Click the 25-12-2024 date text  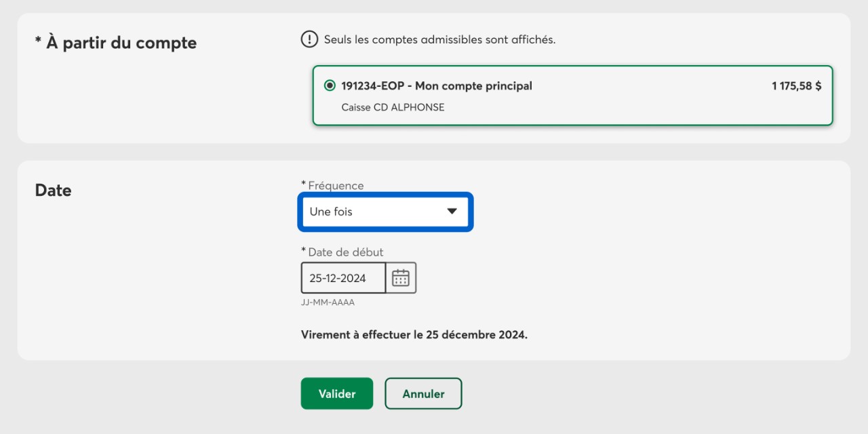(338, 278)
